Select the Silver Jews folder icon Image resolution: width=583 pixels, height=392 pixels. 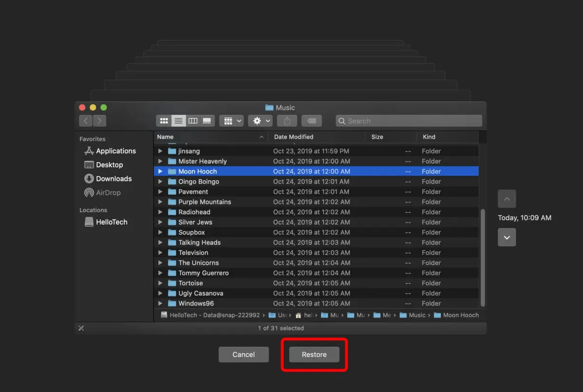pyautogui.click(x=172, y=222)
